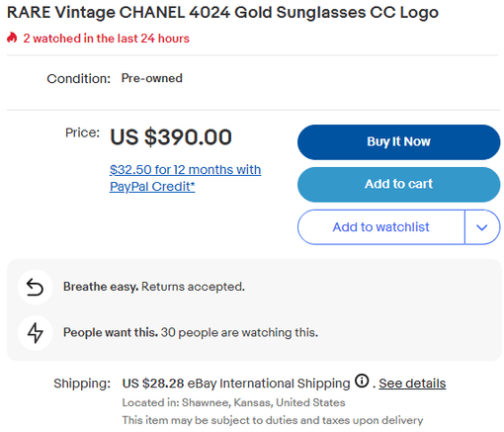Screen dimensions: 504x432
Task: Open the PayPal Credit financing link
Action: point(185,178)
